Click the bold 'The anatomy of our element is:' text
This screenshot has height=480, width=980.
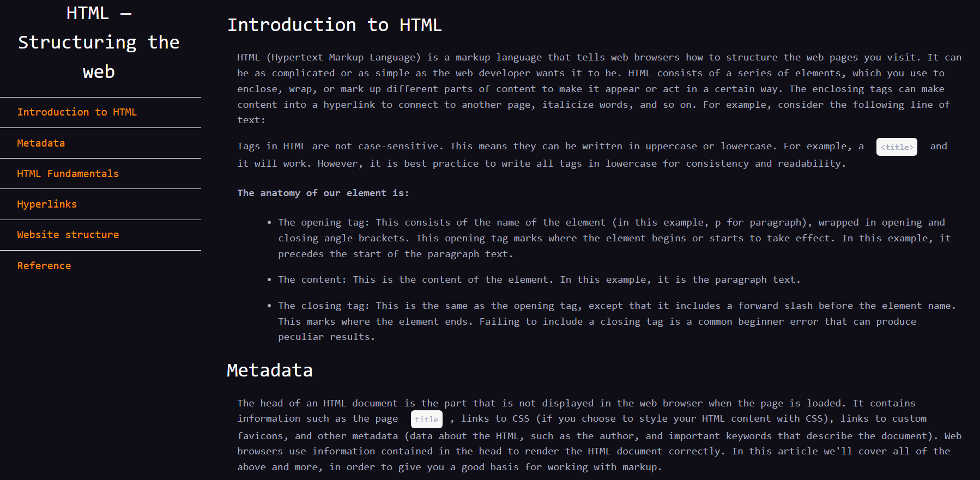(x=323, y=193)
